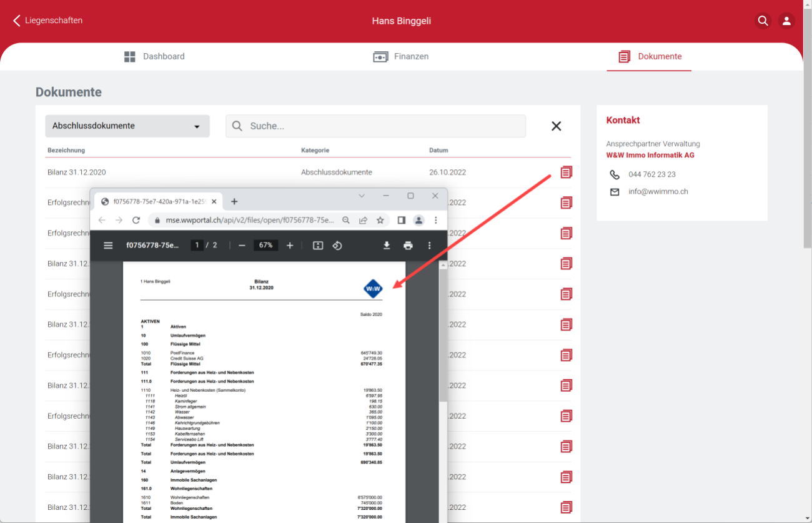This screenshot has height=523, width=812.
Task: Click the Bezeichnung column header
Action: [x=66, y=151]
